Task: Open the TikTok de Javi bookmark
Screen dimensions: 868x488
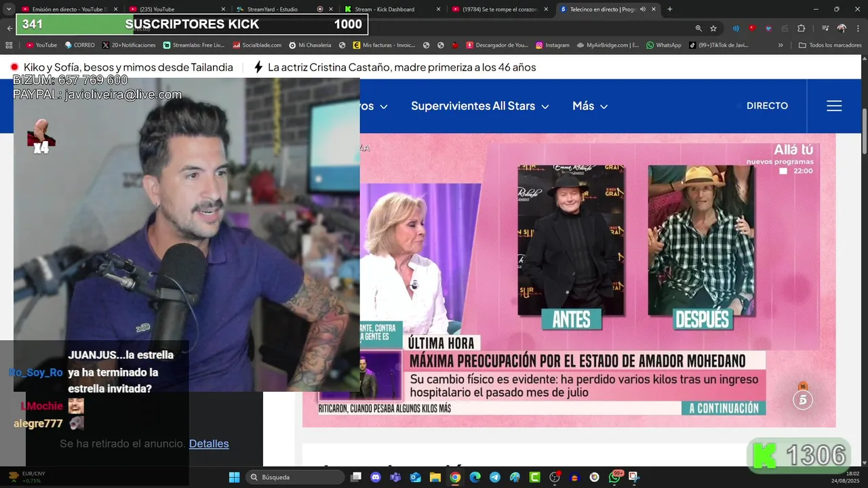Action: [x=719, y=45]
